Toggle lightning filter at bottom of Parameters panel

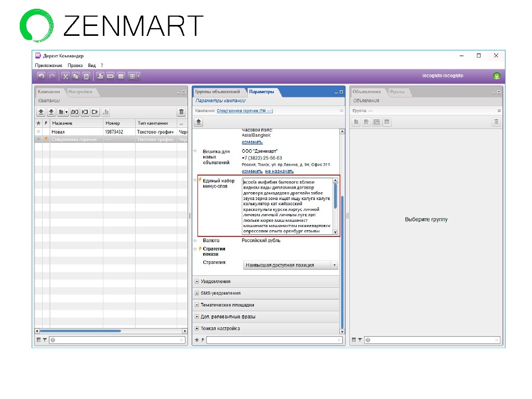(203, 340)
